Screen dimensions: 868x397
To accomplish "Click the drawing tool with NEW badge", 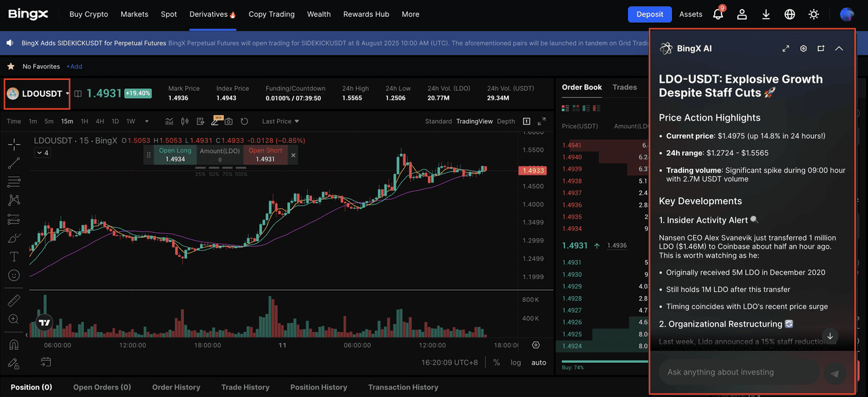I will click(x=216, y=121).
